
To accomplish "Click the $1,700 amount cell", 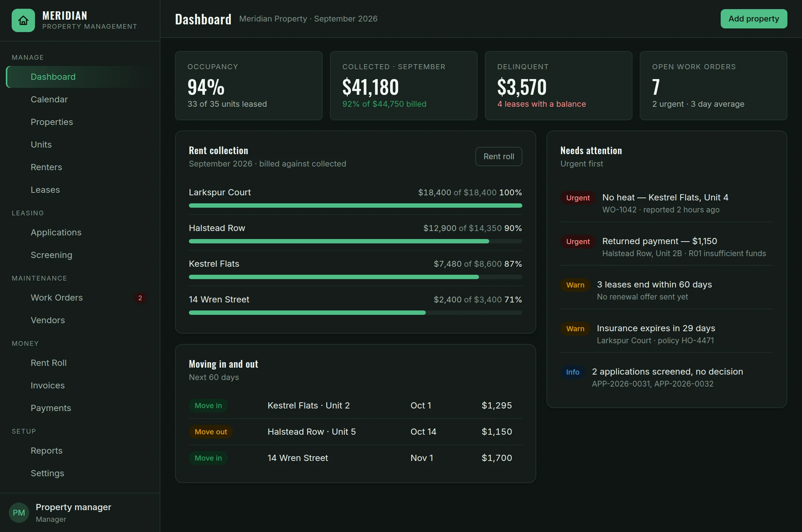I will click(x=497, y=458).
